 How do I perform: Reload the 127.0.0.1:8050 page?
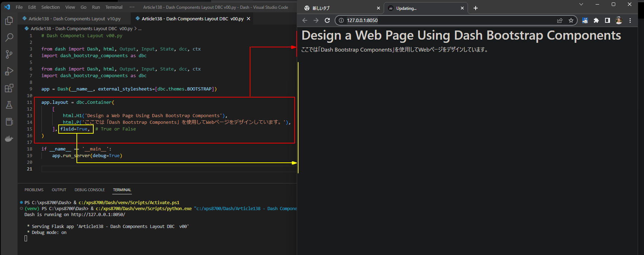[x=327, y=20]
